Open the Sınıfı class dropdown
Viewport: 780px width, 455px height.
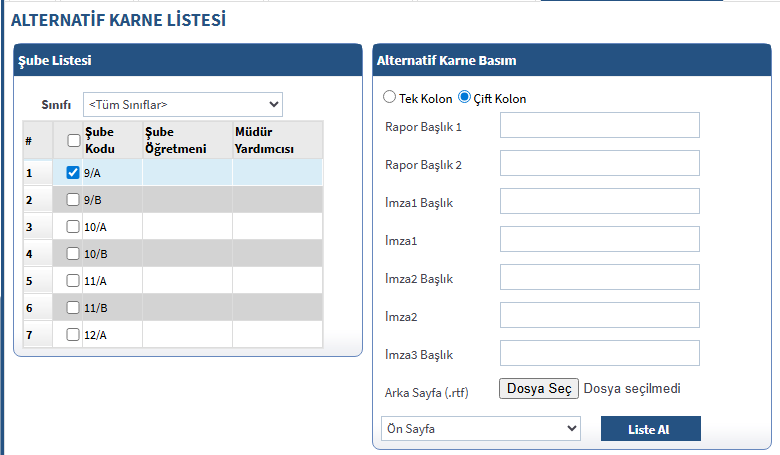tap(183, 104)
